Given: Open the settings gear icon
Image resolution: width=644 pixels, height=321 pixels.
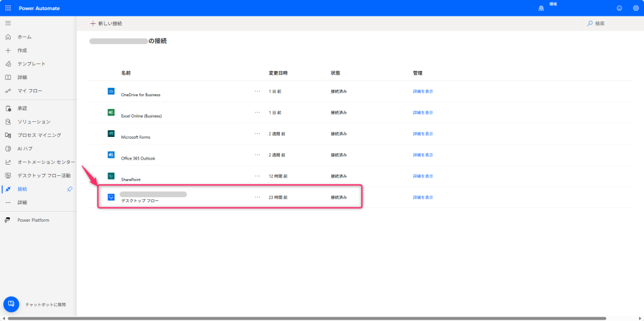Looking at the screenshot, I should (x=636, y=8).
